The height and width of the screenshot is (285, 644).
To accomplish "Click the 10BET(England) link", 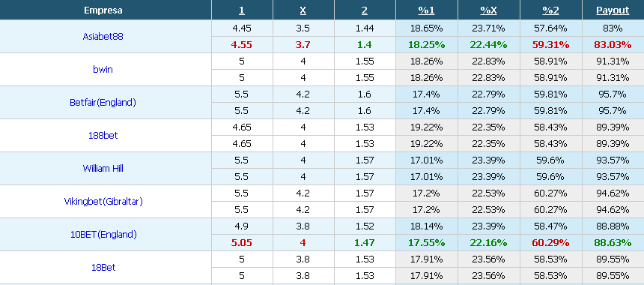I will 103,235.
